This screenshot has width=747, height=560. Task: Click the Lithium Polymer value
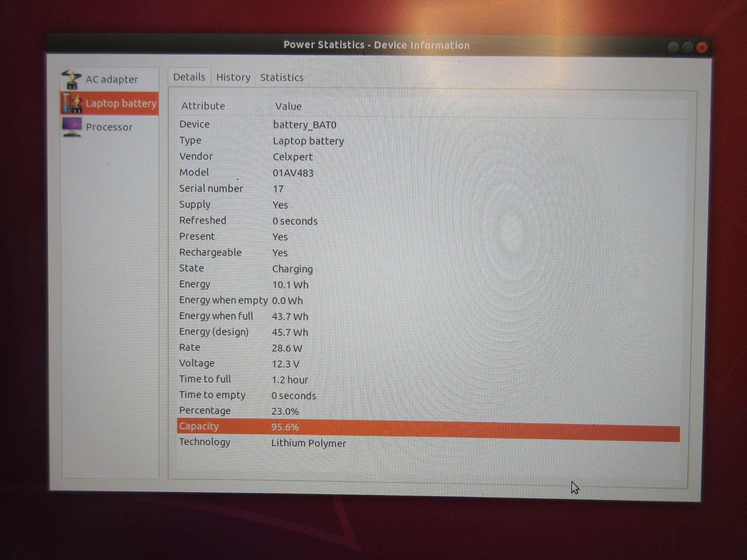click(309, 443)
